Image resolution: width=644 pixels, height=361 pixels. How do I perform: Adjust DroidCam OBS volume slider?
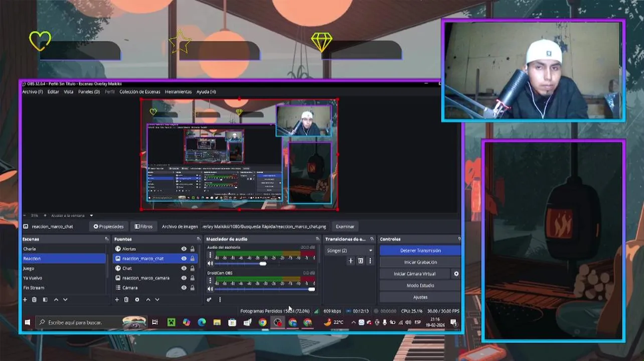[x=265, y=289]
